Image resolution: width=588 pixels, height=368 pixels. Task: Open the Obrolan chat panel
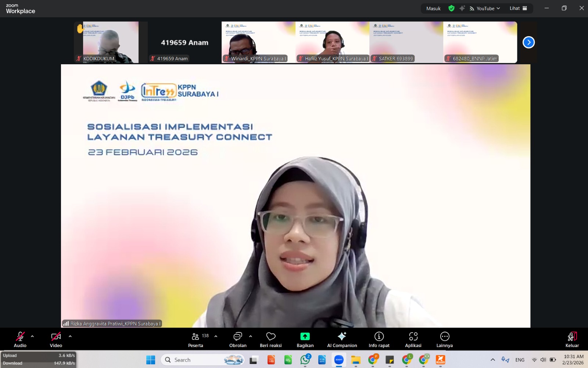coord(238,339)
